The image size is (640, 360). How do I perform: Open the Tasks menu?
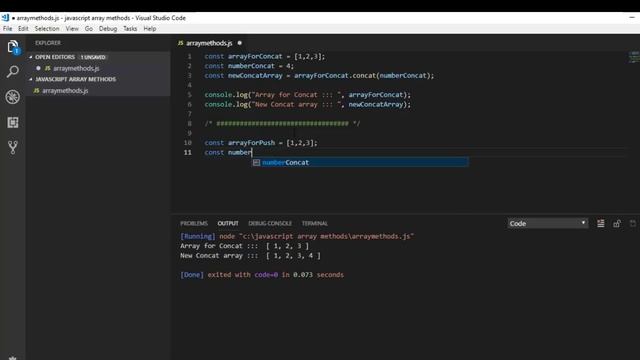click(x=130, y=29)
